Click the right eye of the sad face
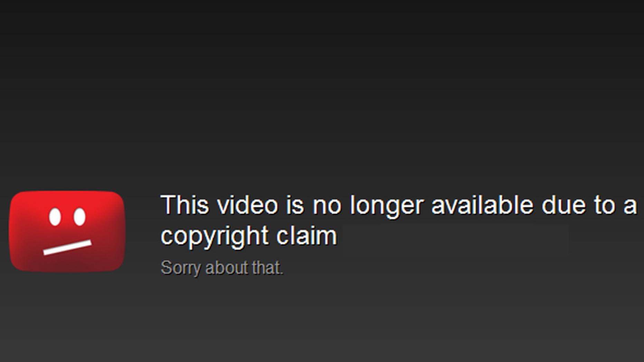Viewport: 644px width, 362px height. [x=79, y=217]
